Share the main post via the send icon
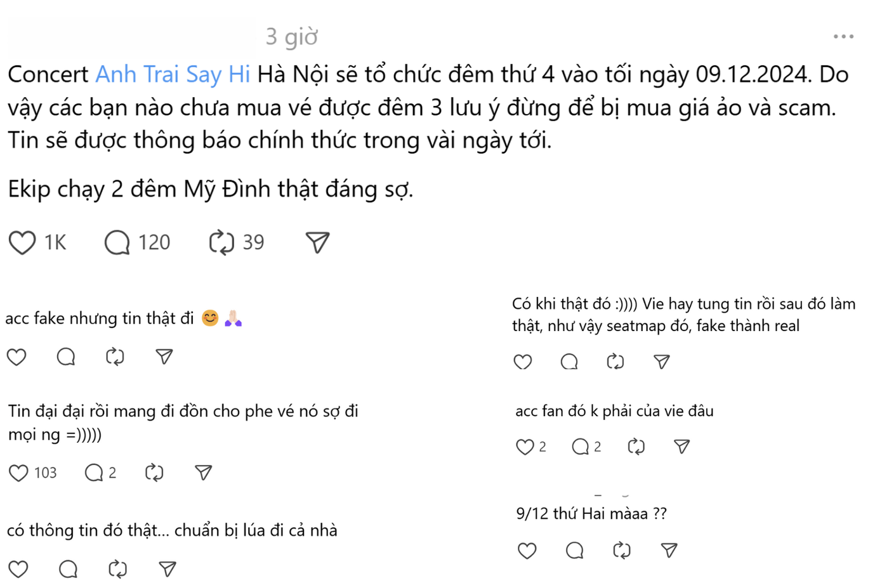Screen dimensions: 882x588 (x=317, y=242)
